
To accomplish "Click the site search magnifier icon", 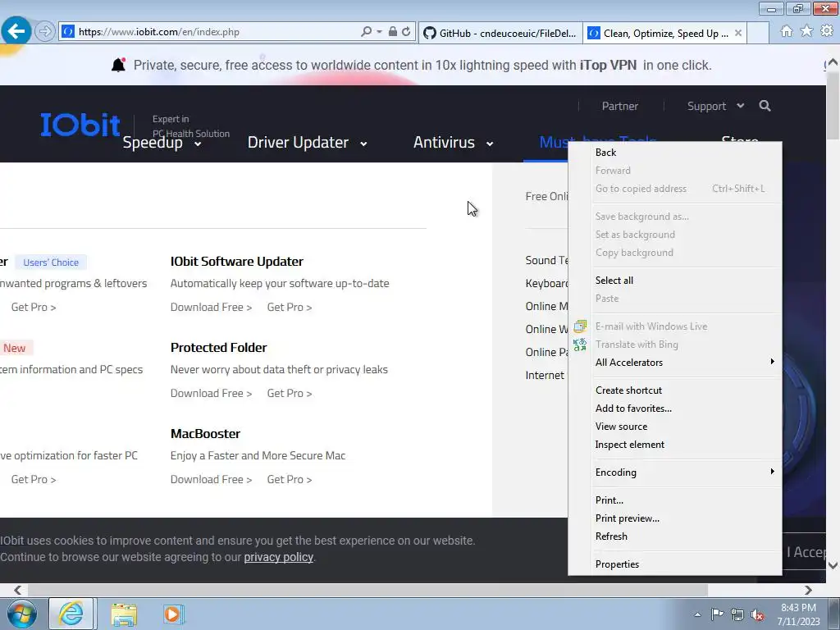I will click(x=765, y=106).
